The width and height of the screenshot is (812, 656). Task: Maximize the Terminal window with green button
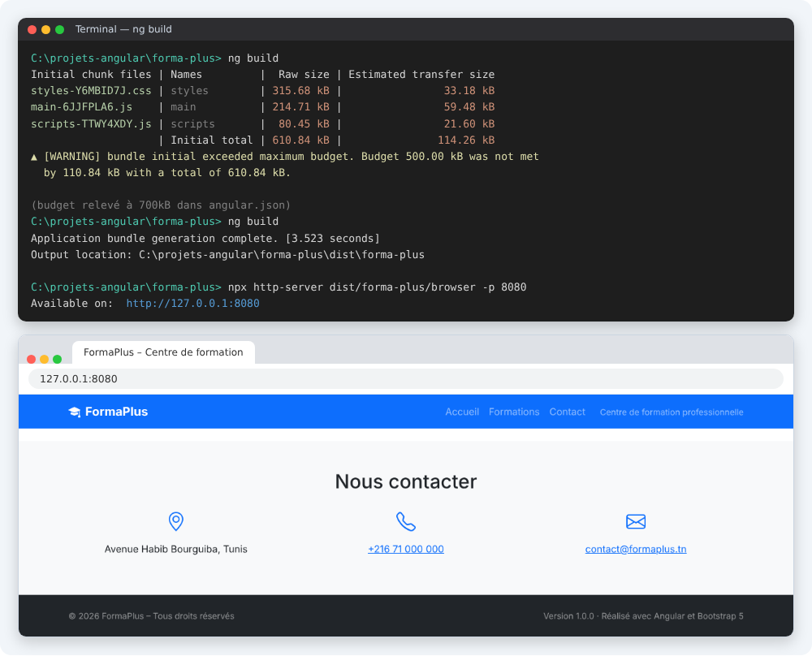[59, 29]
